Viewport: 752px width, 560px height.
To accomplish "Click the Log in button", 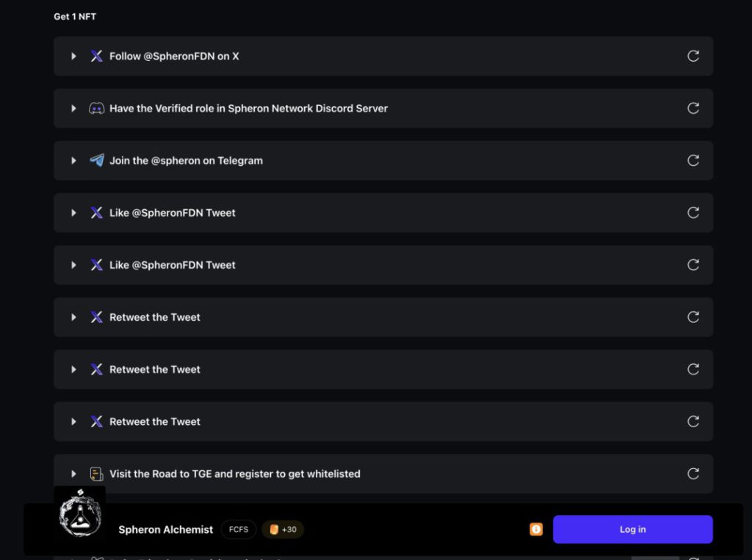I will [x=632, y=529].
